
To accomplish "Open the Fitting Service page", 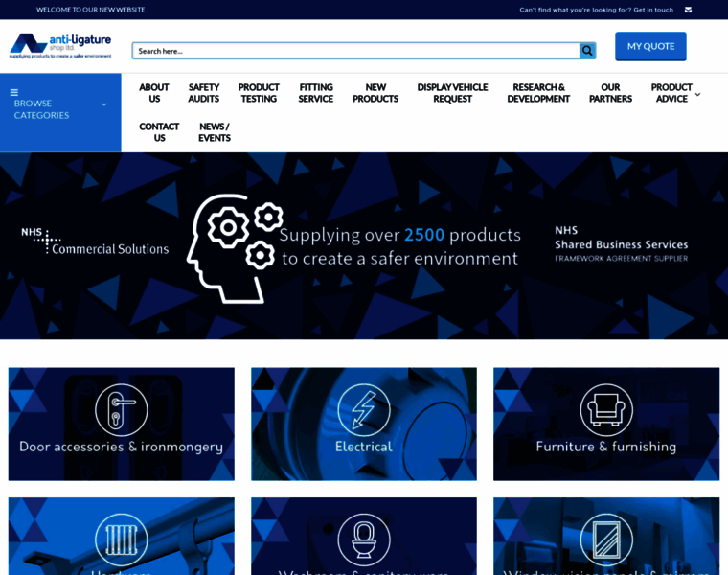I will tap(316, 93).
